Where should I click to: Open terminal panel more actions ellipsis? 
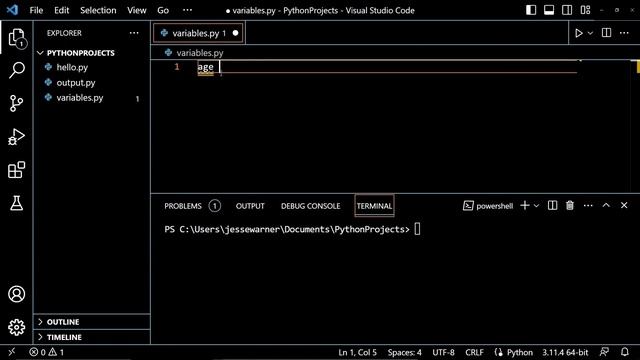(588, 206)
